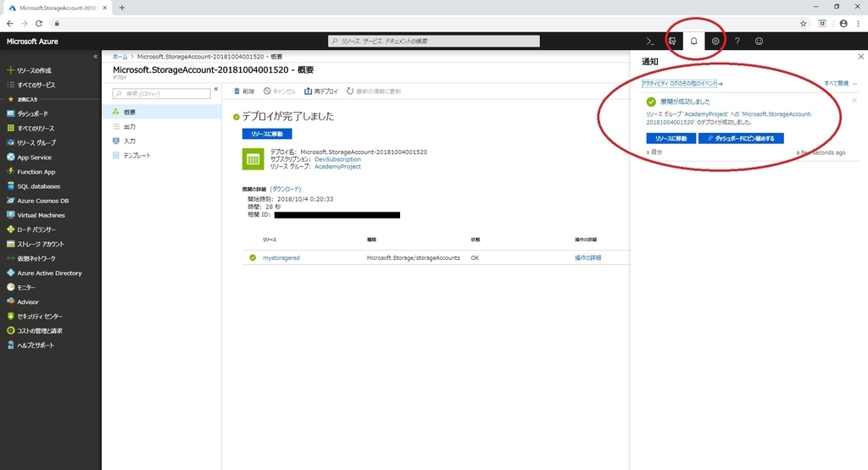Screen dimensions: 868x470
Task: Open the help question mark icon
Action: (737, 41)
